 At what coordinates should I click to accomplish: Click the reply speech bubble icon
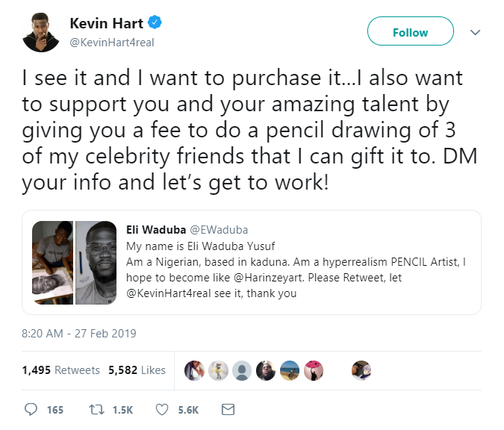pyautogui.click(x=31, y=409)
